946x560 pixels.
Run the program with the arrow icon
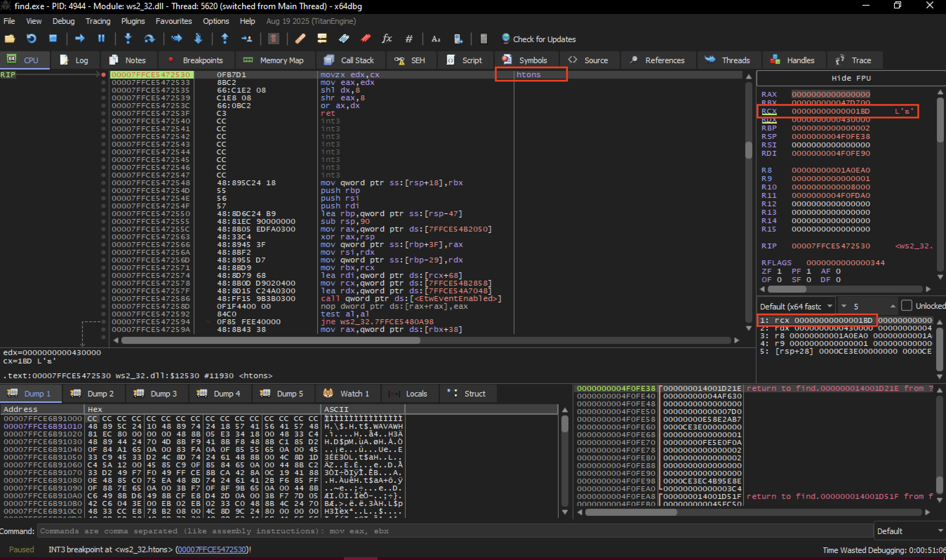click(80, 39)
